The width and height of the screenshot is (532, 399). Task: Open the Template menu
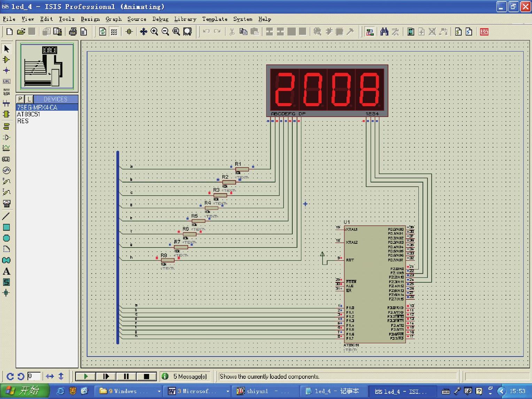pos(215,19)
